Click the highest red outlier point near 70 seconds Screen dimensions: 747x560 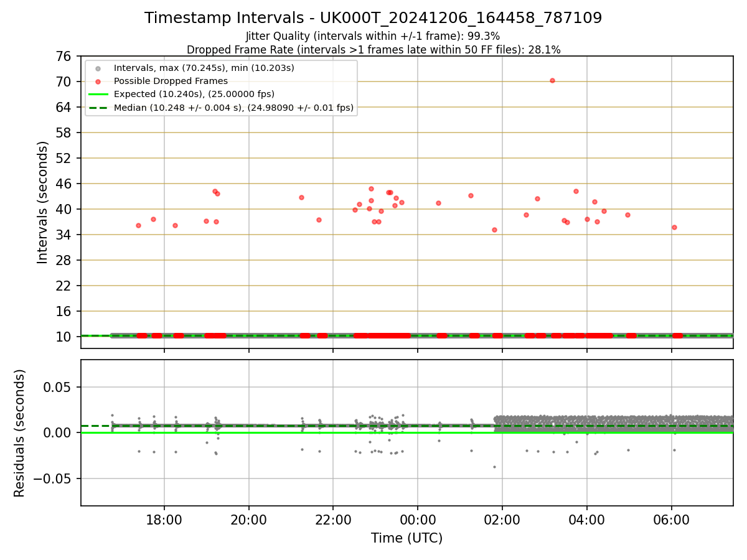pyautogui.click(x=552, y=80)
